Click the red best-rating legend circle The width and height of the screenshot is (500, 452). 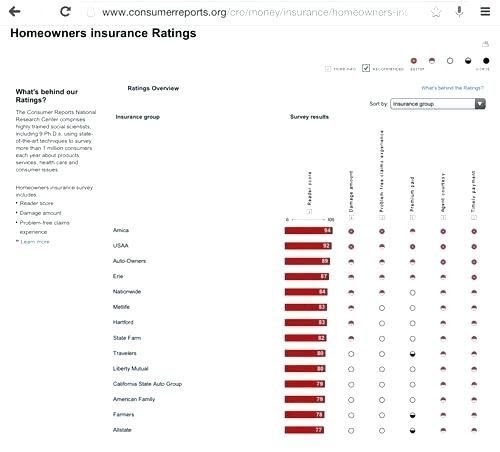pos(414,61)
